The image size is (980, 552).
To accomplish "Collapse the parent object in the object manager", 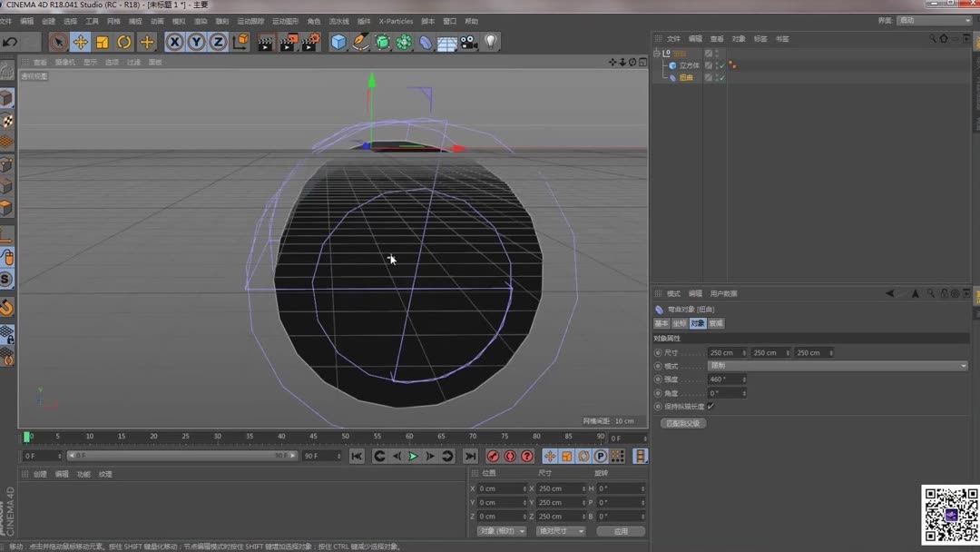I will [x=656, y=53].
